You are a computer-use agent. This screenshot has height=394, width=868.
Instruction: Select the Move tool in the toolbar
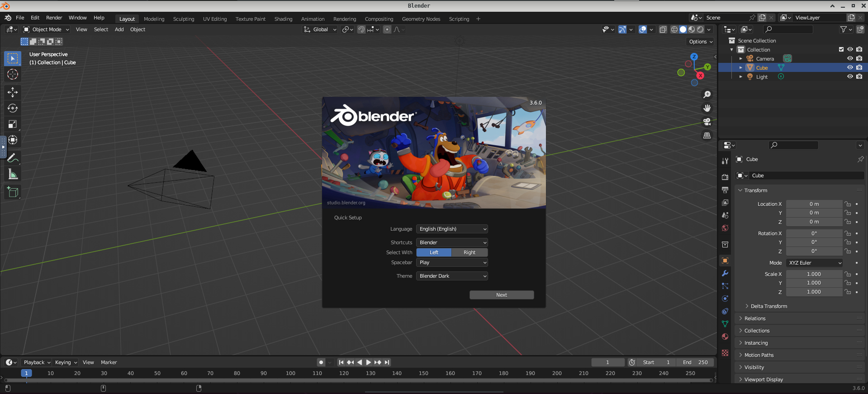point(13,92)
